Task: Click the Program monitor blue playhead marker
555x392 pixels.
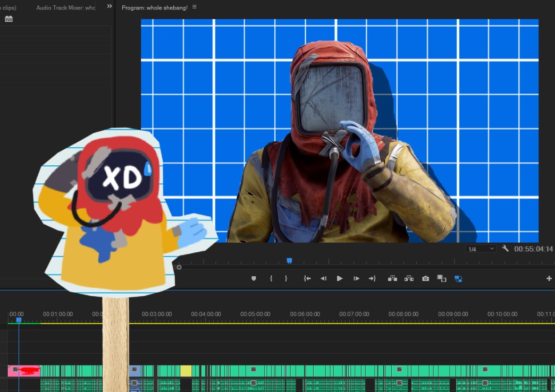Action: (289, 261)
